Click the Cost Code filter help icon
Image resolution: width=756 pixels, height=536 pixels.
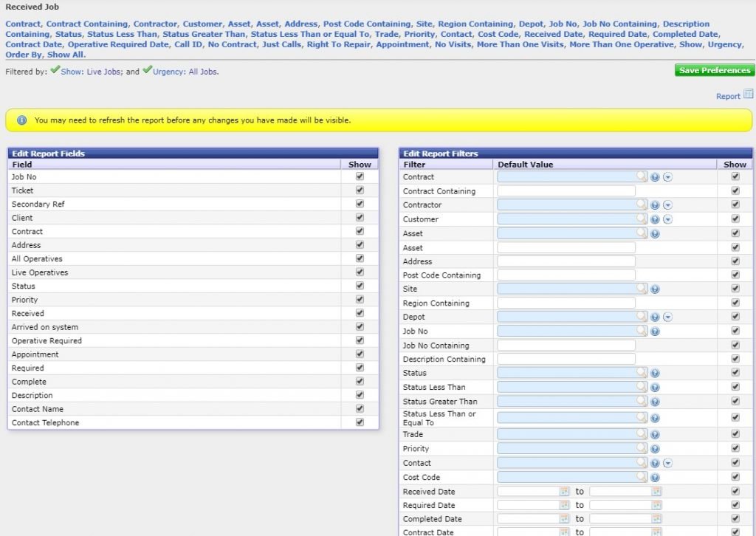tap(655, 478)
